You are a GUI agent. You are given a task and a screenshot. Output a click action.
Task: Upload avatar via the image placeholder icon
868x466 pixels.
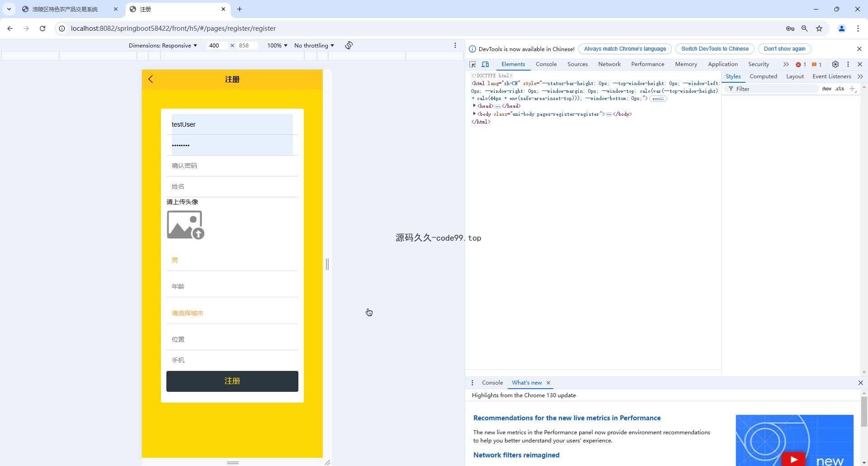[185, 225]
